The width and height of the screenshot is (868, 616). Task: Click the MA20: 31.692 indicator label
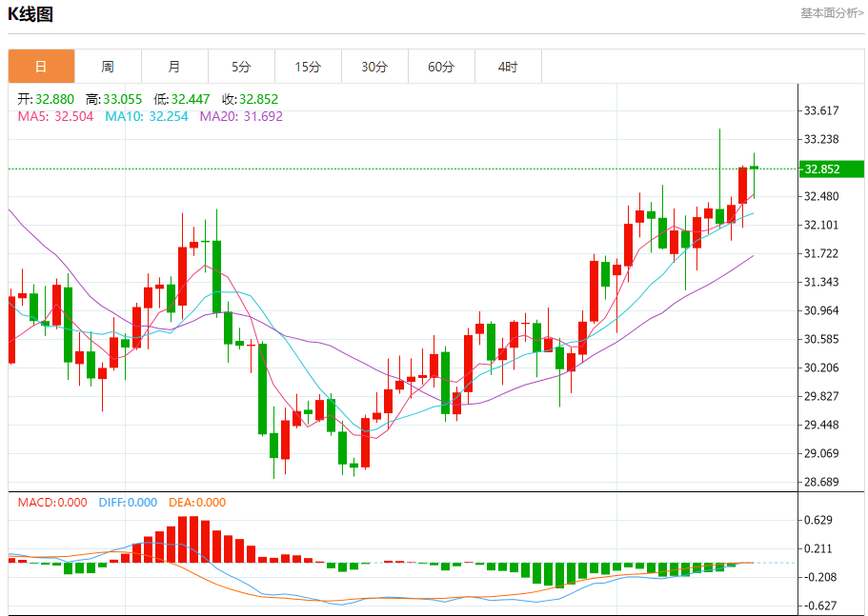pyautogui.click(x=241, y=116)
